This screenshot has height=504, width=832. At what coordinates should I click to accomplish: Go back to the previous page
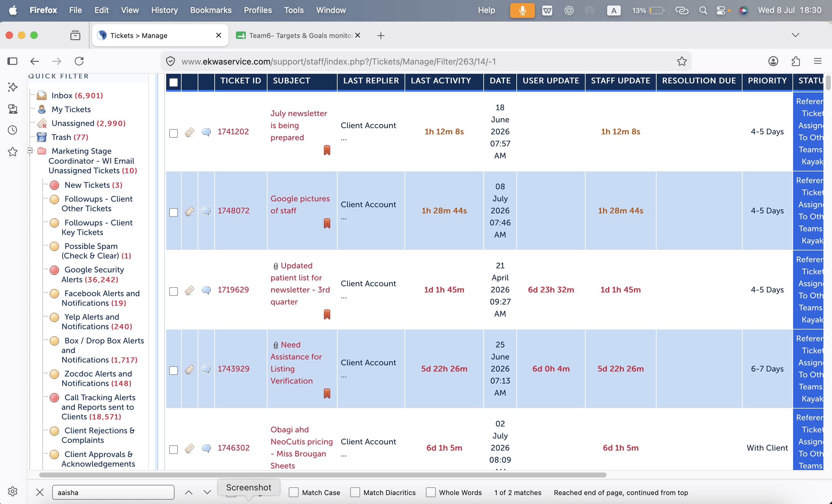coord(35,61)
